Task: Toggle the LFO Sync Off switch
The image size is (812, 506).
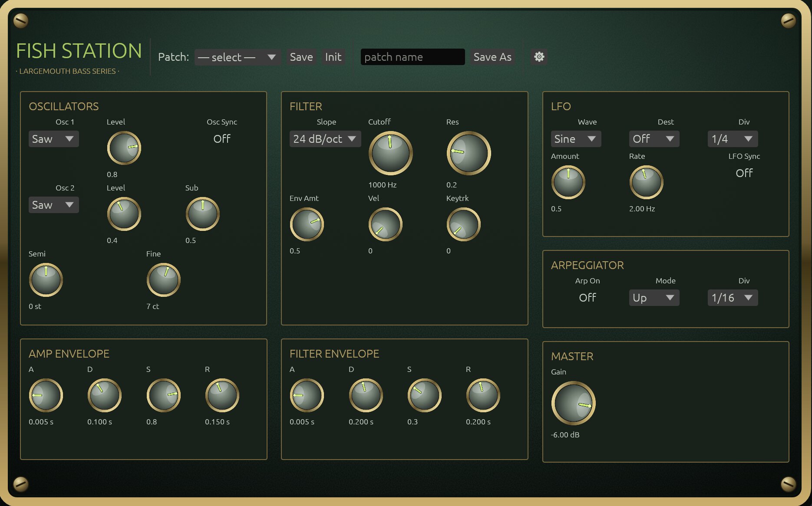Action: point(744,173)
